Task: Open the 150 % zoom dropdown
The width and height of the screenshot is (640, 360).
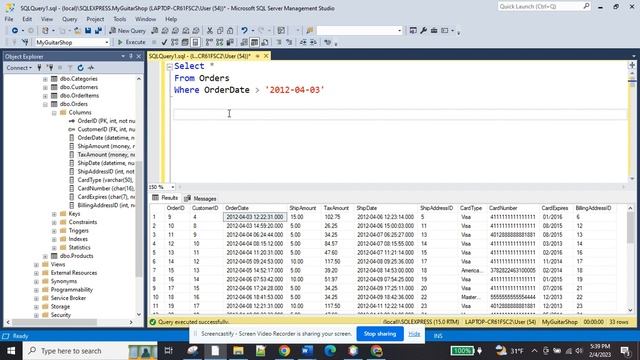Action: [173, 187]
